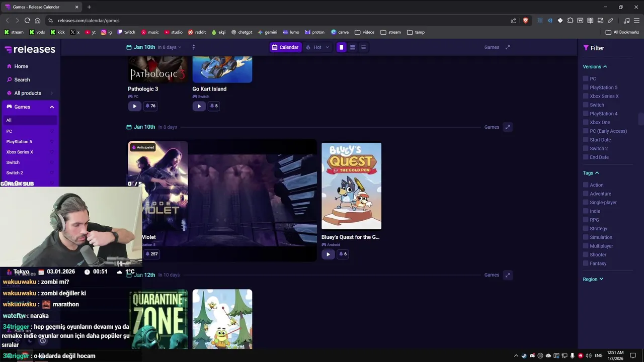
Task: Go to browser home page icon
Action: [x=37, y=21]
